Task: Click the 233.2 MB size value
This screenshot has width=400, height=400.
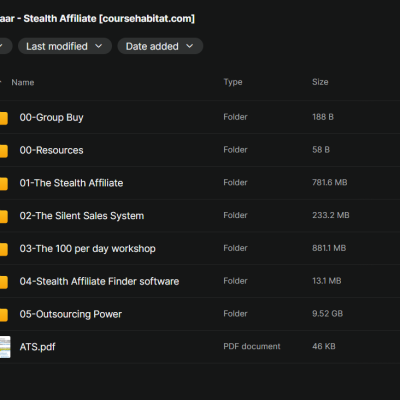Action: coord(331,215)
